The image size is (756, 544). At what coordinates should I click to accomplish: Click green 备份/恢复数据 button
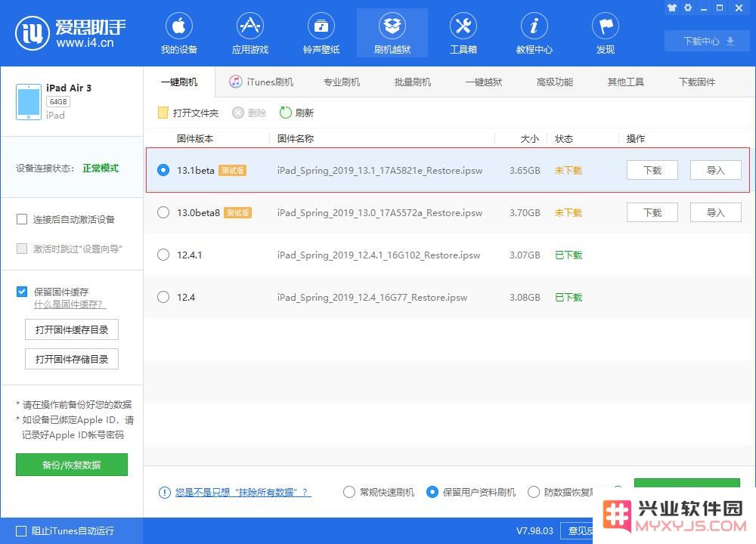[72, 465]
